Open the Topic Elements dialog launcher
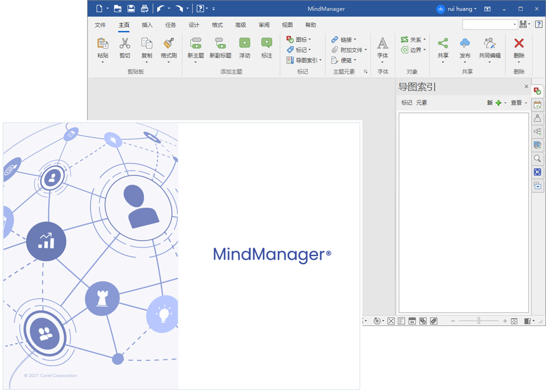The width and height of the screenshot is (546, 392). click(366, 72)
